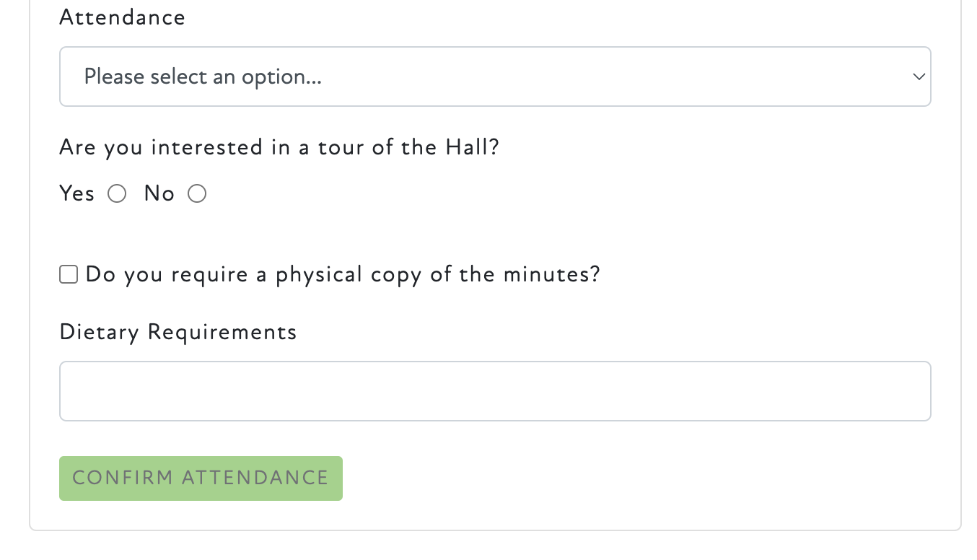Open the Attendance dropdown
The height and width of the screenshot is (560, 977).
pos(495,76)
